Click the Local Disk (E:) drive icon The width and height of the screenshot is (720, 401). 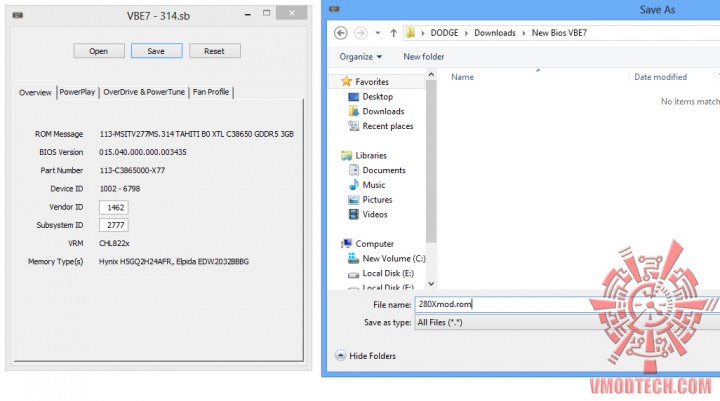pos(353,275)
